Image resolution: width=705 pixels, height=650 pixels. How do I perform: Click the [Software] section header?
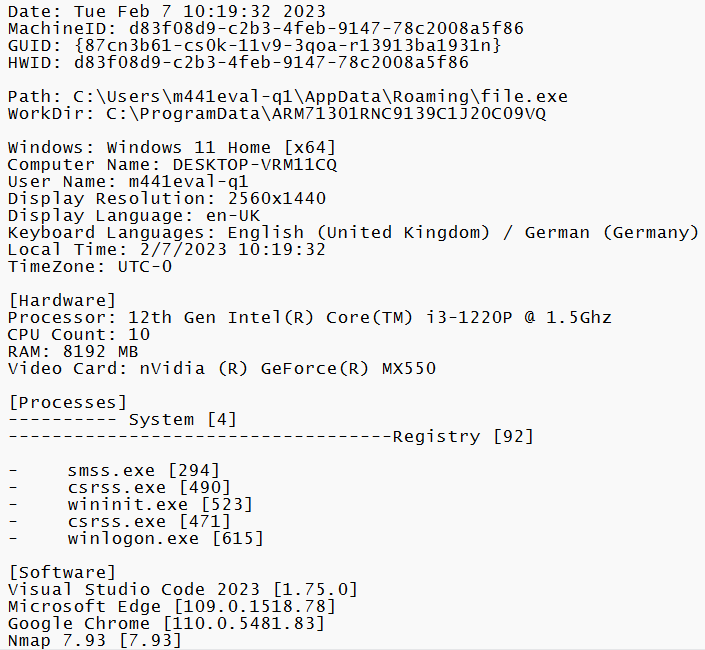62,572
